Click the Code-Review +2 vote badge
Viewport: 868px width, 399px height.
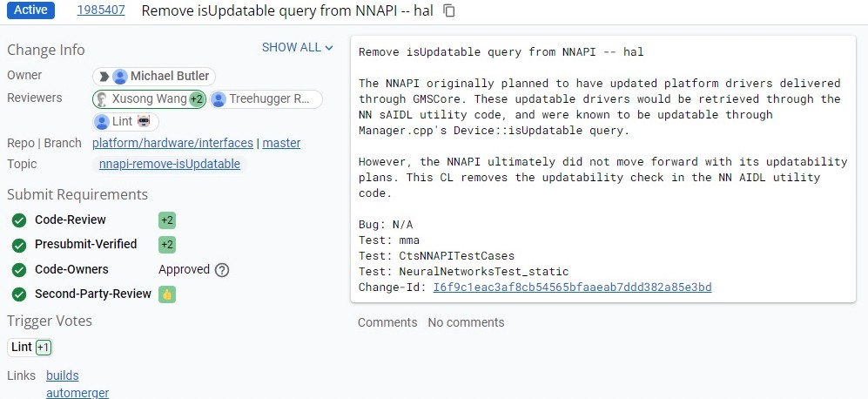click(166, 220)
